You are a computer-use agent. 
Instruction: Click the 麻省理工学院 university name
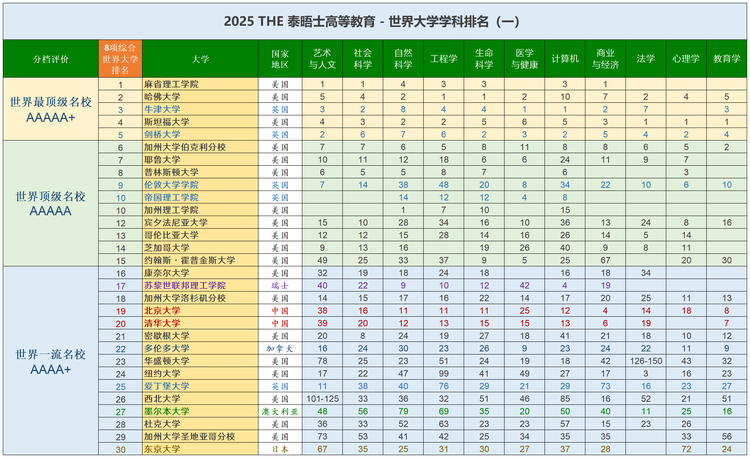(171, 84)
